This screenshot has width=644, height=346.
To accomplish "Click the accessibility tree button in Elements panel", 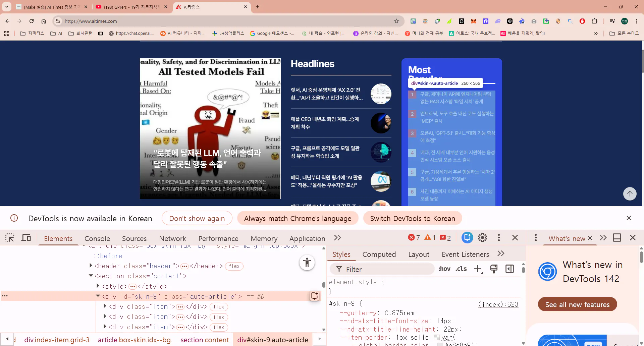I will point(307,263).
